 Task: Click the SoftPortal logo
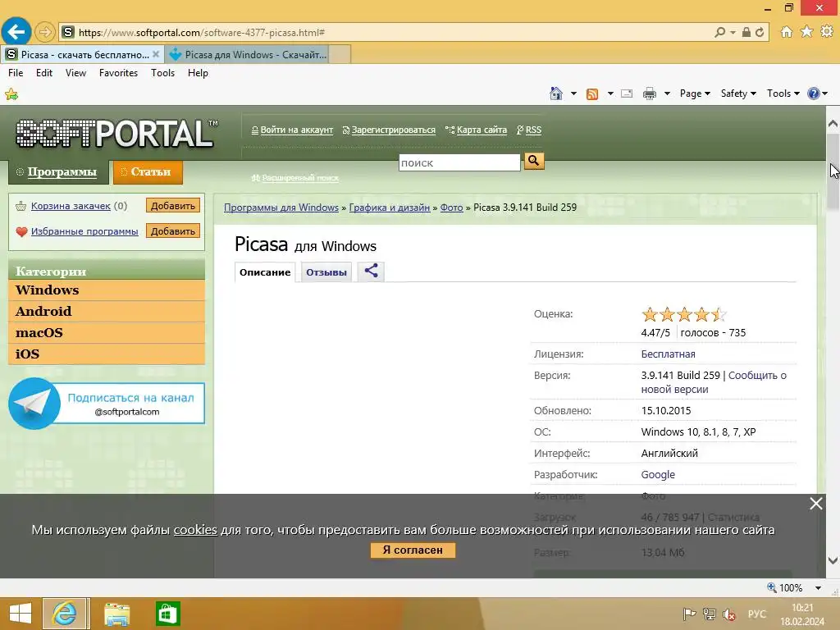point(116,134)
